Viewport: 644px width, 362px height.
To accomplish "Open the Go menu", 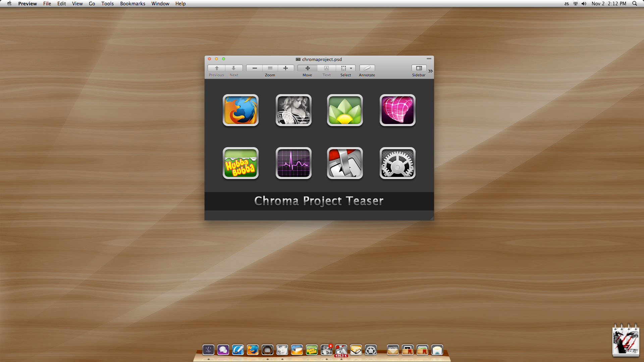I will [x=92, y=3].
